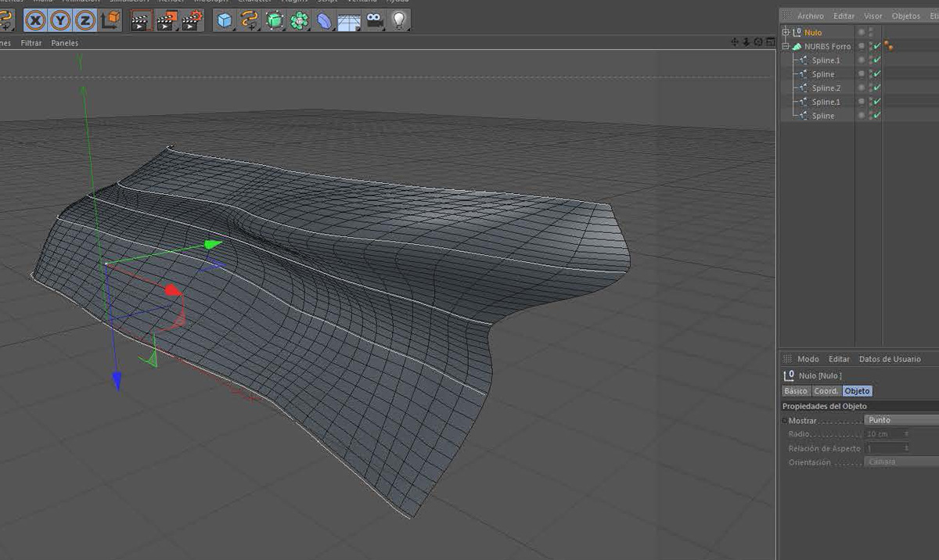The width and height of the screenshot is (939, 560).
Task: Disable NURBS Forro with its green checkmark
Action: [876, 46]
